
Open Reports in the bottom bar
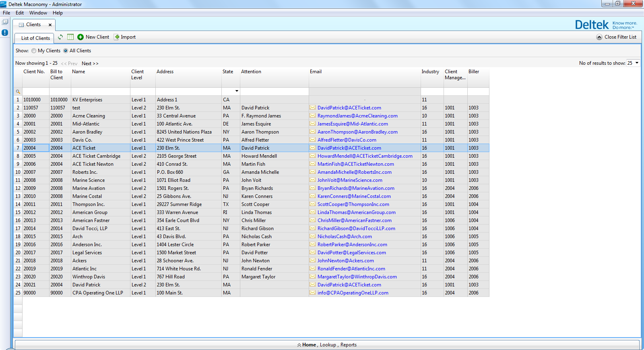point(348,345)
